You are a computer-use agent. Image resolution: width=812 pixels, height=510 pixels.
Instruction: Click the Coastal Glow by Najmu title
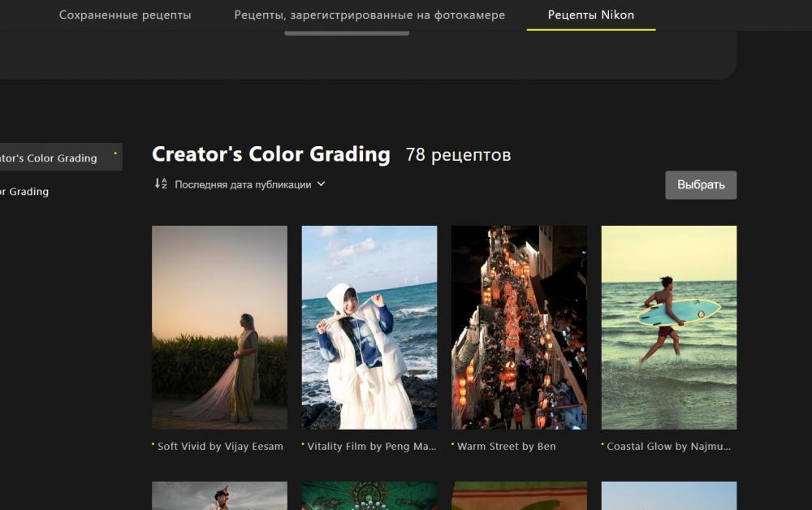[668, 447]
